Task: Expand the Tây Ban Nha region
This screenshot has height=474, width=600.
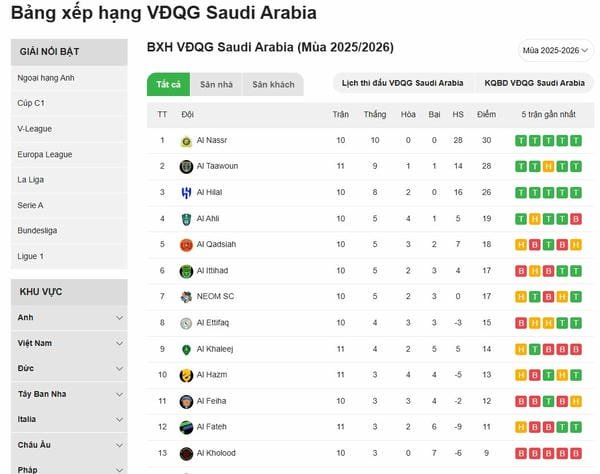Action: click(119, 394)
